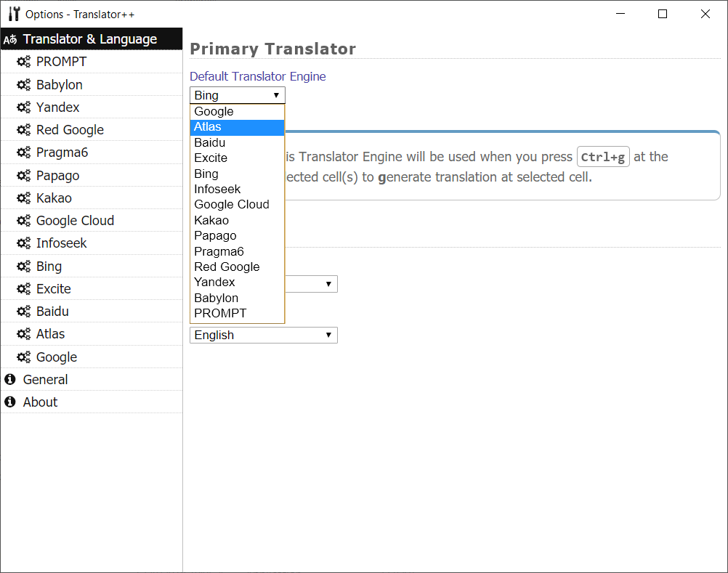Click the gear icon beside PROMPT

(24, 61)
